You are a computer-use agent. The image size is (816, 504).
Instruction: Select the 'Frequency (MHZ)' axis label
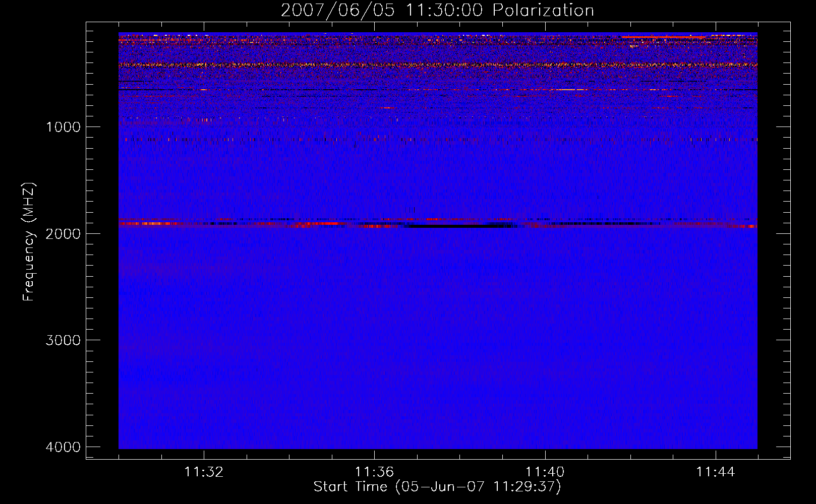coord(29,242)
